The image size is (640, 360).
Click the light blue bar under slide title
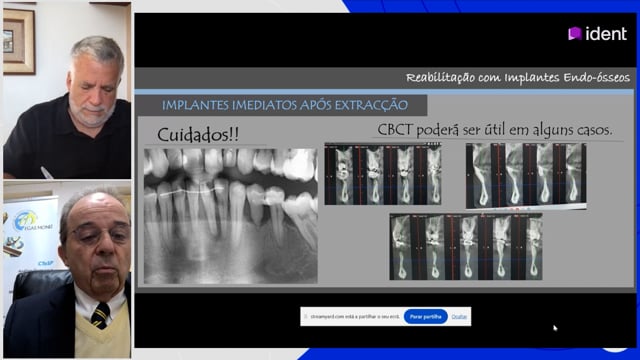(x=384, y=92)
